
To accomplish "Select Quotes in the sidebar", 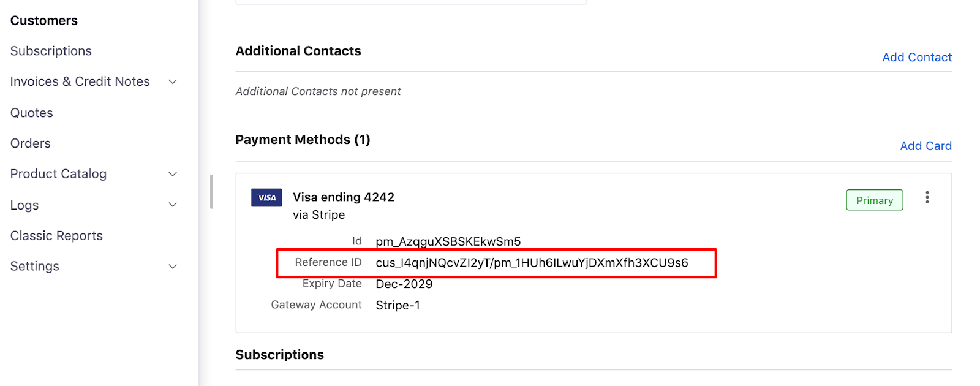I will tap(32, 113).
